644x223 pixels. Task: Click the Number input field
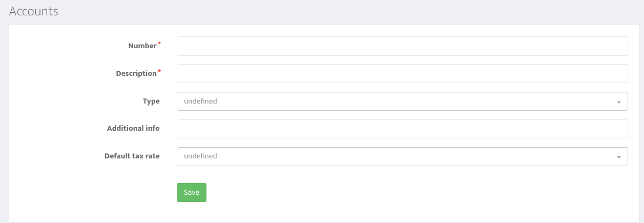tap(402, 46)
